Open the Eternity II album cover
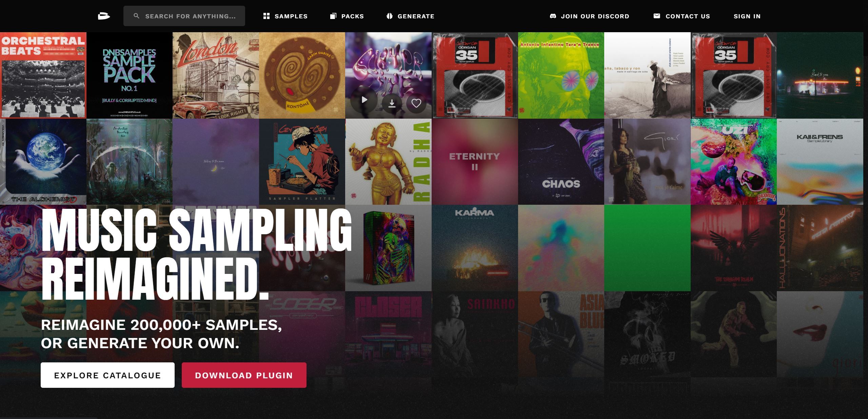The height and width of the screenshot is (419, 868). tap(475, 162)
